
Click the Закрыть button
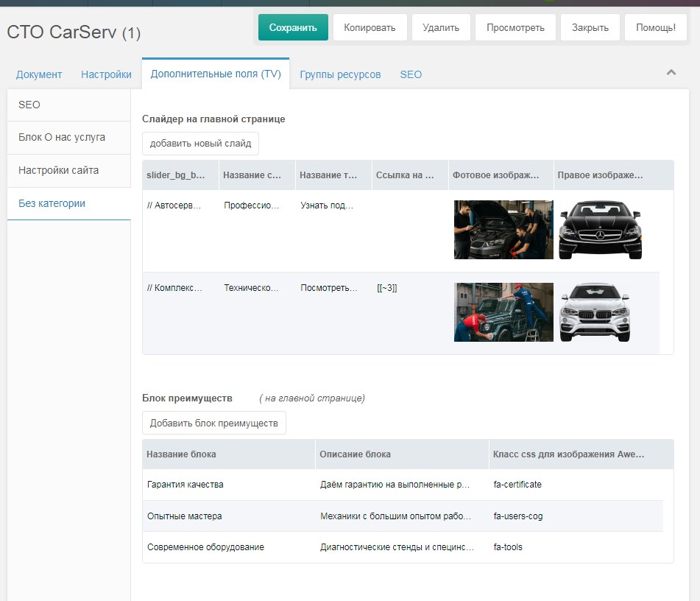pos(590,28)
